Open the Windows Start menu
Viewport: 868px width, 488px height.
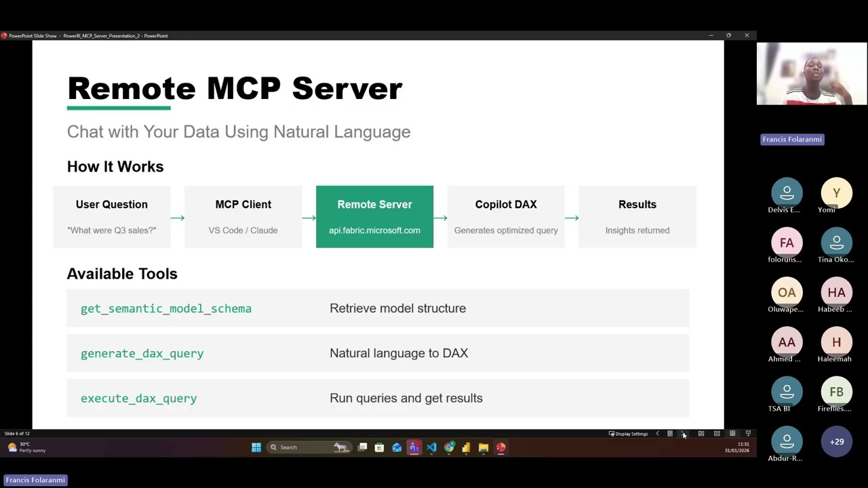(256, 447)
